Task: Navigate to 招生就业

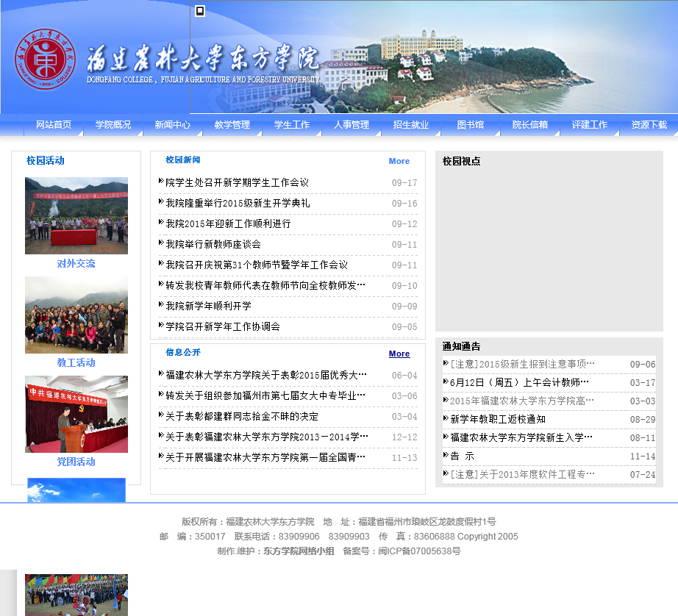Action: click(411, 125)
